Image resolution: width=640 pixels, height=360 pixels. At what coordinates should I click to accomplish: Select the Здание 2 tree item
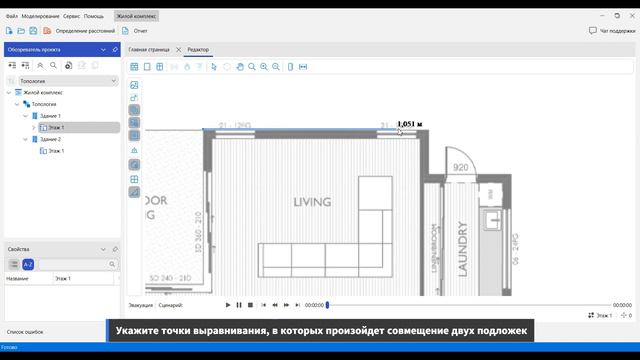[x=46, y=139]
